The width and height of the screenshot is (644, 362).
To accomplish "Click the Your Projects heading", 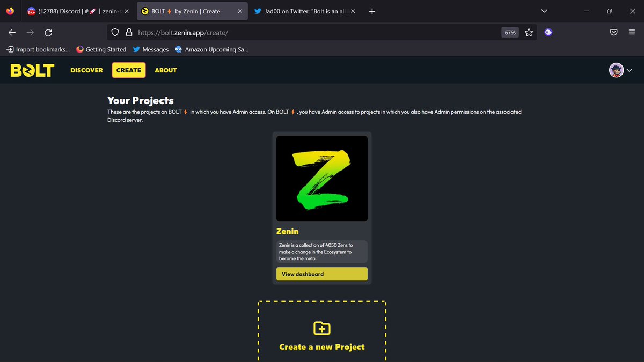I will point(141,100).
